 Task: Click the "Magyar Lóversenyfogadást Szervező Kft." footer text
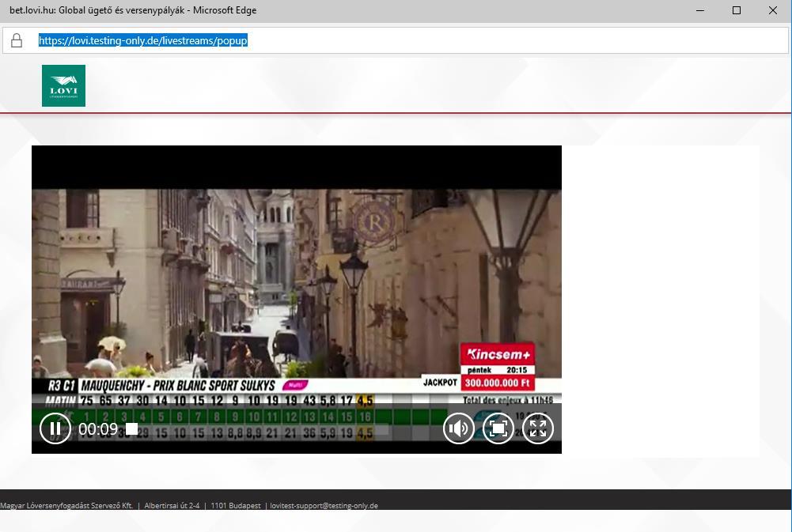[x=66, y=506]
